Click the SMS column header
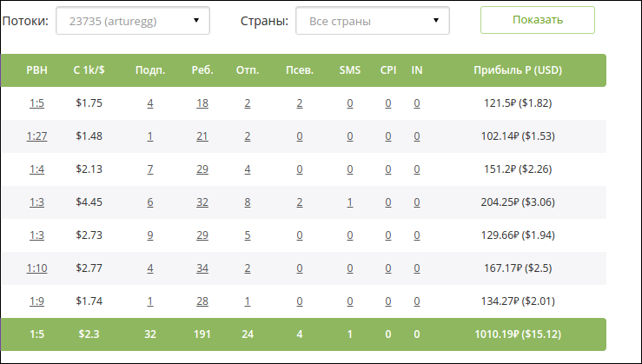Screen dimensions: 642x364 click(x=349, y=70)
